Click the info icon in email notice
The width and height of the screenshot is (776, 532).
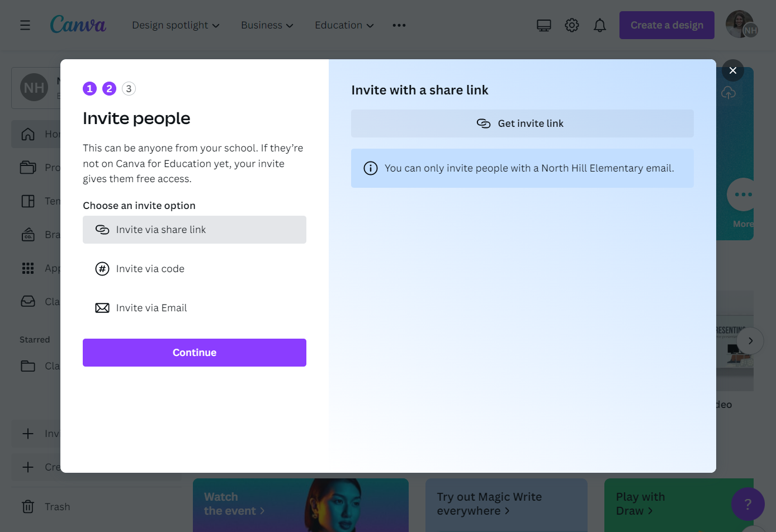[371, 168]
